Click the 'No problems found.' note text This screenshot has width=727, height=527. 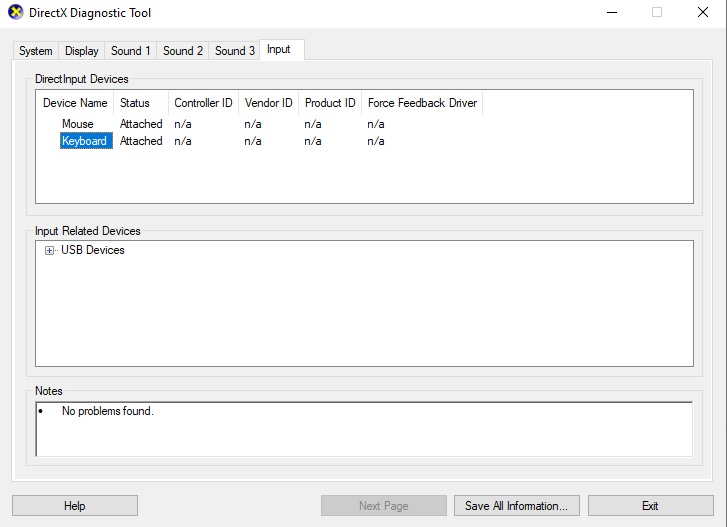pyautogui.click(x=108, y=411)
